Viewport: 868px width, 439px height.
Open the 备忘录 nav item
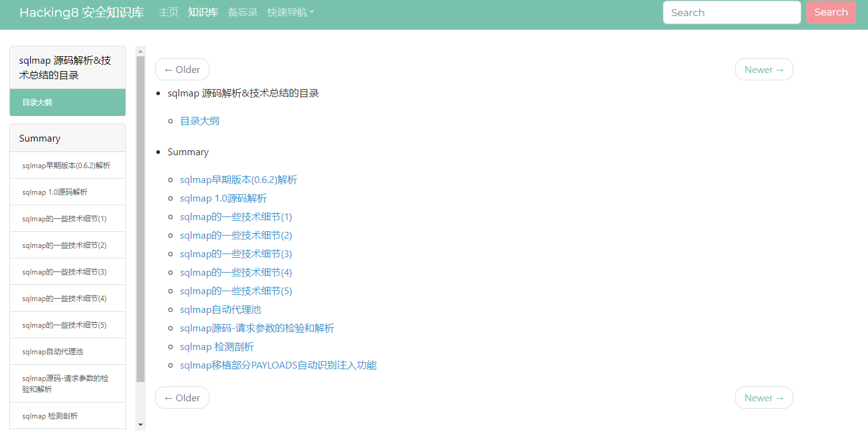click(243, 12)
